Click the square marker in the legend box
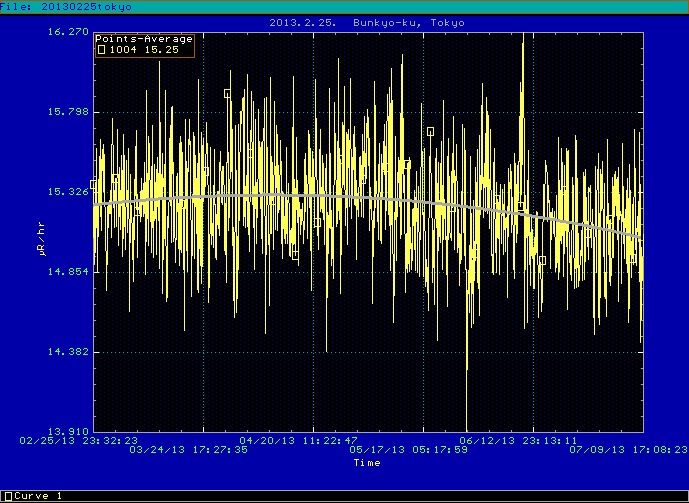This screenshot has width=689, height=503. click(x=101, y=49)
